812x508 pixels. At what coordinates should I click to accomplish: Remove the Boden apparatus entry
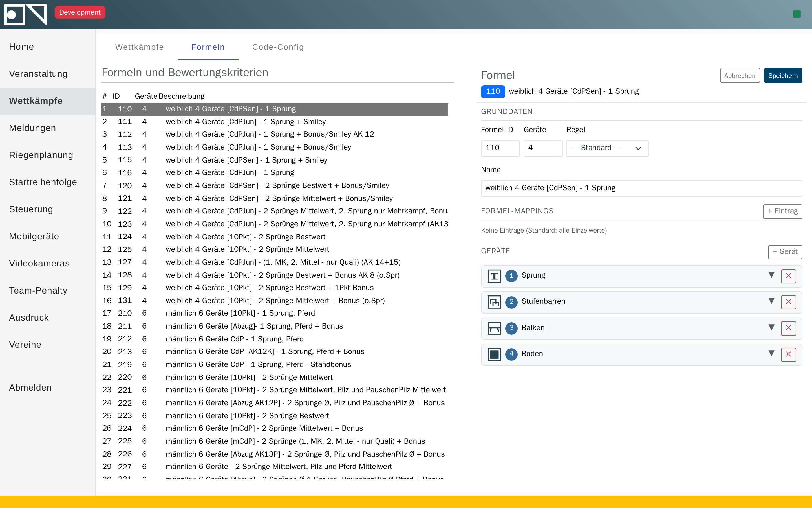pos(788,354)
